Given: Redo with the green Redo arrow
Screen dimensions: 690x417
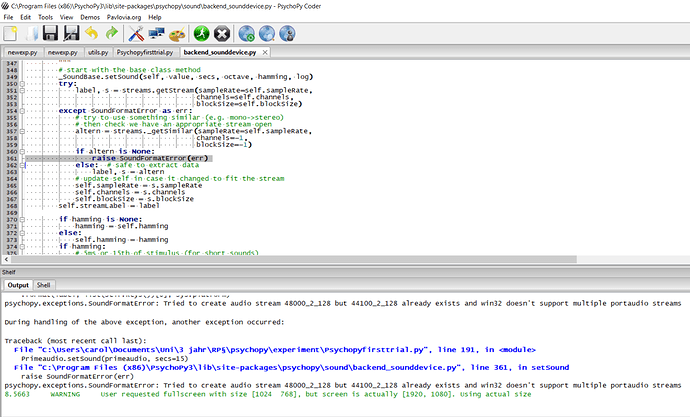Looking at the screenshot, I should coord(112,34).
